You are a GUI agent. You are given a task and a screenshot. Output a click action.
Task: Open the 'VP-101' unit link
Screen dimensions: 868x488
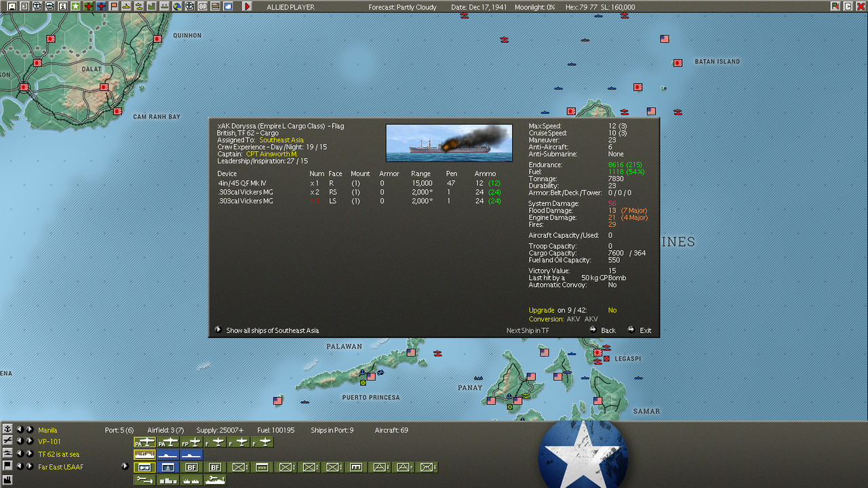[x=50, y=441]
